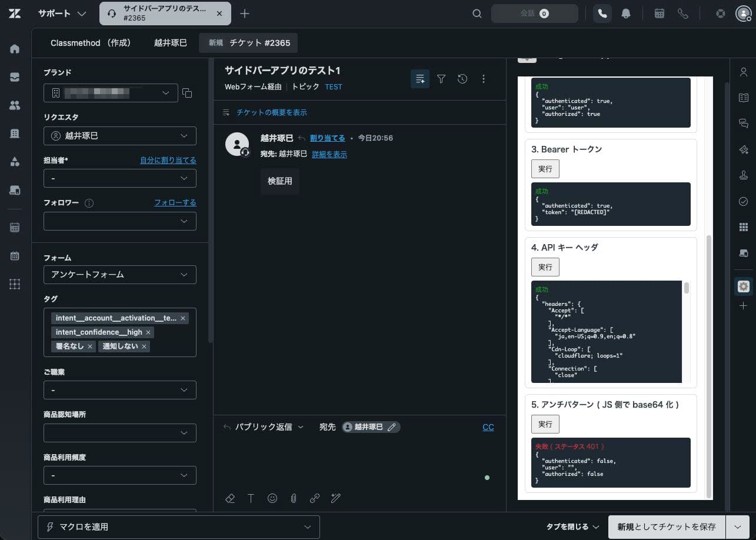Expand the マクロを適用 dropdown
The width and height of the screenshot is (756, 540).
179,527
